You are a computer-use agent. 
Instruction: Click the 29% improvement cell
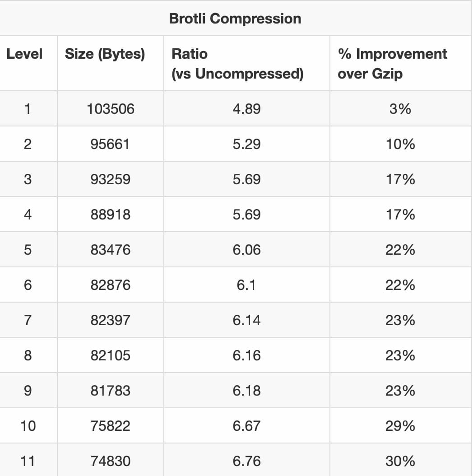tap(400, 426)
